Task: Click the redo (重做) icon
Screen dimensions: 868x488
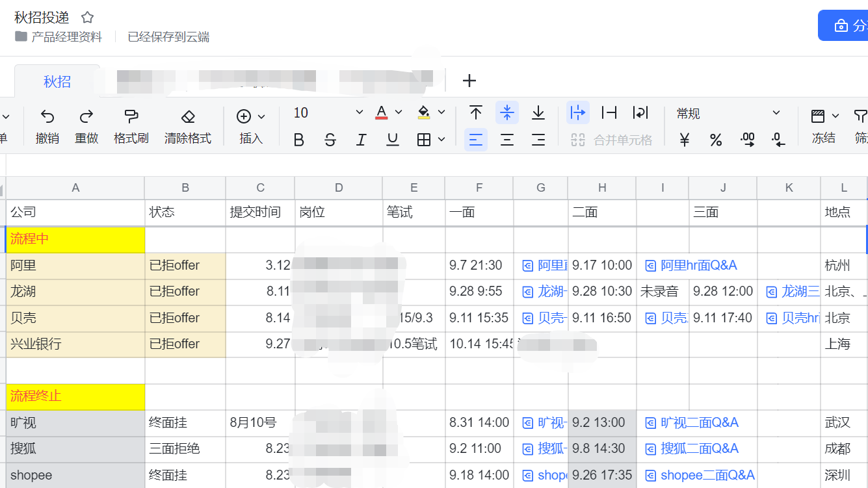Action: tap(86, 117)
